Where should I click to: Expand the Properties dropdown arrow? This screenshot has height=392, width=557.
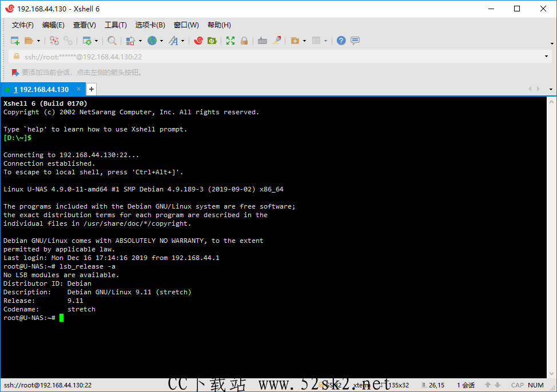pyautogui.click(x=96, y=41)
